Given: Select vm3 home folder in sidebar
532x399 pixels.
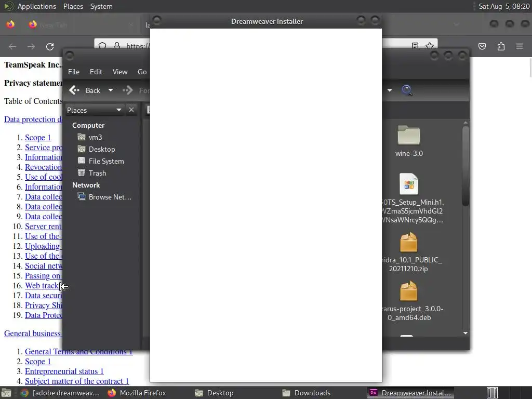Looking at the screenshot, I should tap(90, 137).
